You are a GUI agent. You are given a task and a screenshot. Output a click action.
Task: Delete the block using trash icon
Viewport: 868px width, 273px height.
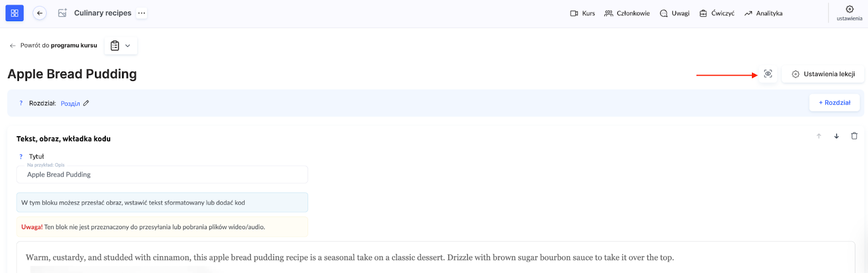click(854, 136)
